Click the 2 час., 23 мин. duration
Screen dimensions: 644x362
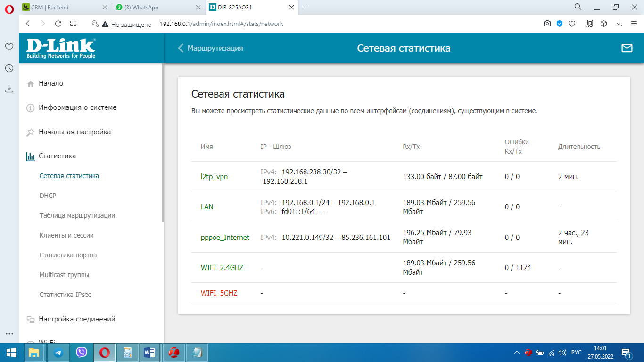(573, 238)
